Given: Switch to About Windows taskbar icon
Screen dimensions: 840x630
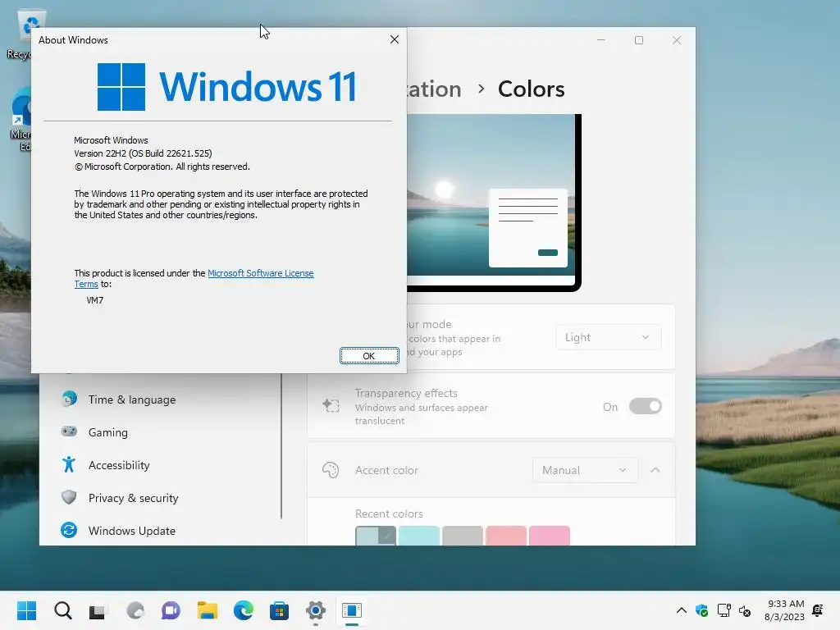Looking at the screenshot, I should (x=352, y=610).
